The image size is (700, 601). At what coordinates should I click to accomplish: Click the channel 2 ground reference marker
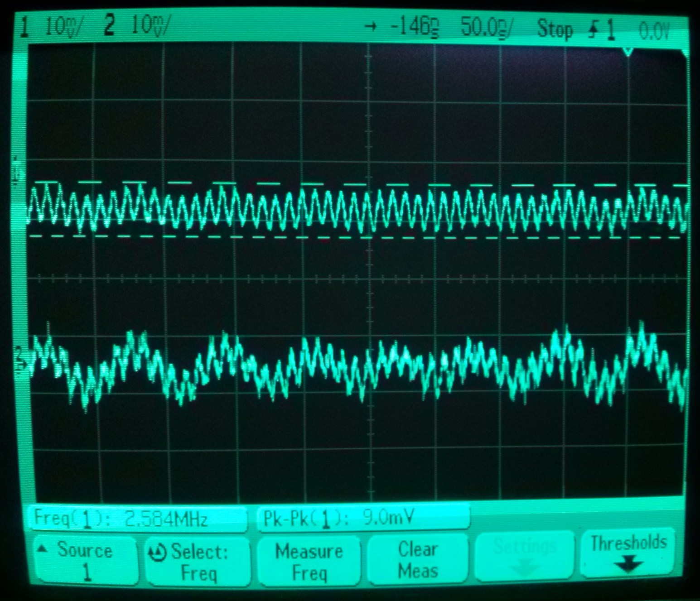[x=19, y=358]
